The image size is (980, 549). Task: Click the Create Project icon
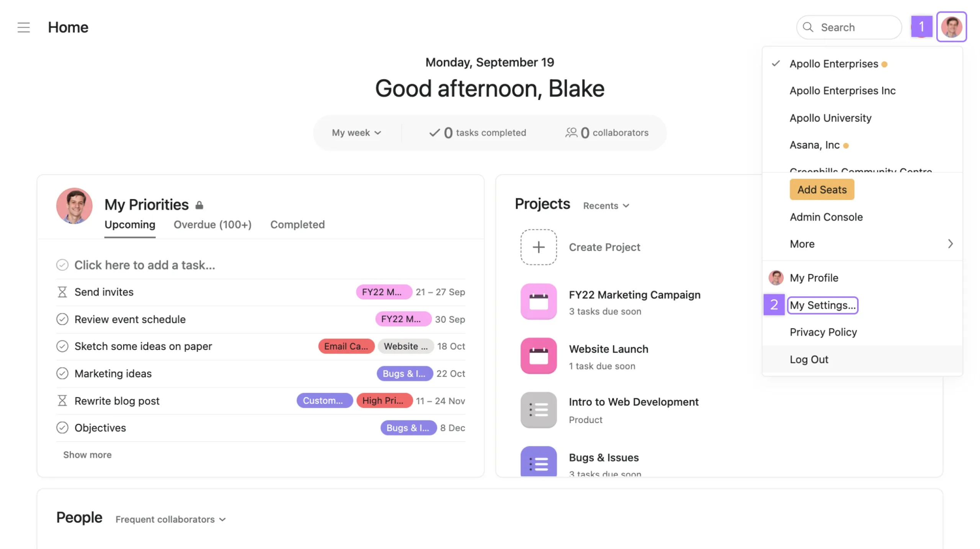[539, 247]
